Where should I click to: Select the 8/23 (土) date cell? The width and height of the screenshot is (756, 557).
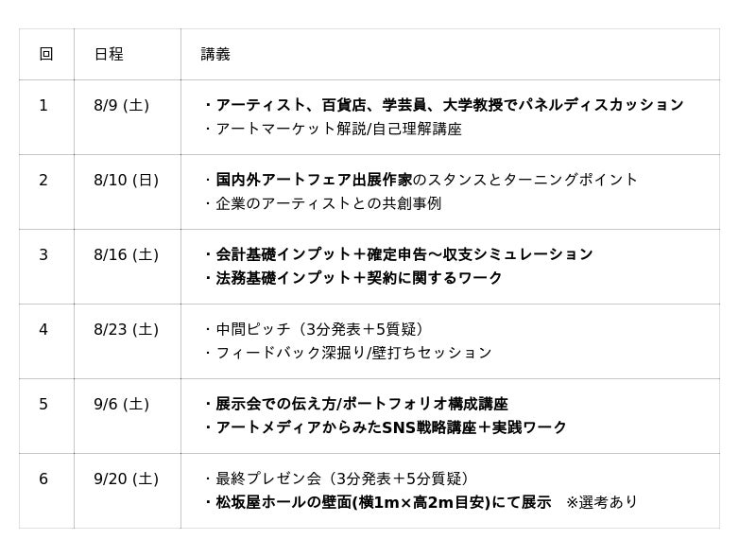(x=126, y=329)
